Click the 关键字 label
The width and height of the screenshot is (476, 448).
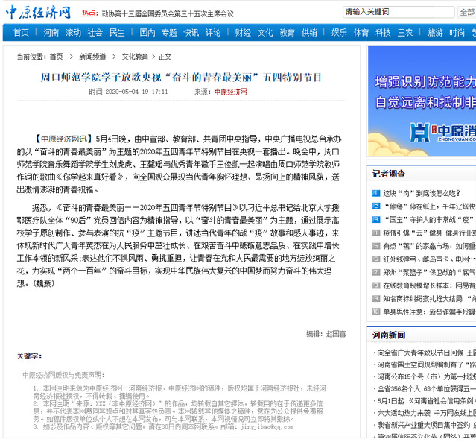pos(29,356)
